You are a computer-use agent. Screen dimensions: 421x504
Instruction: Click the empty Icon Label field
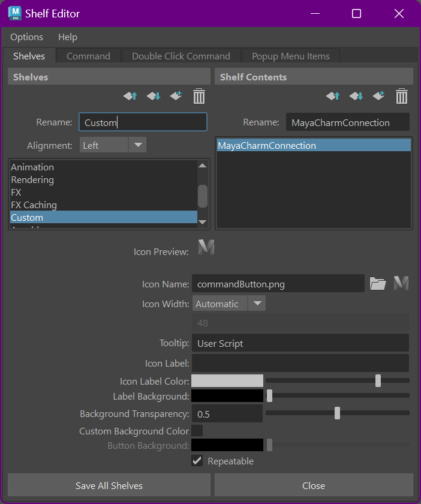pyautogui.click(x=300, y=363)
